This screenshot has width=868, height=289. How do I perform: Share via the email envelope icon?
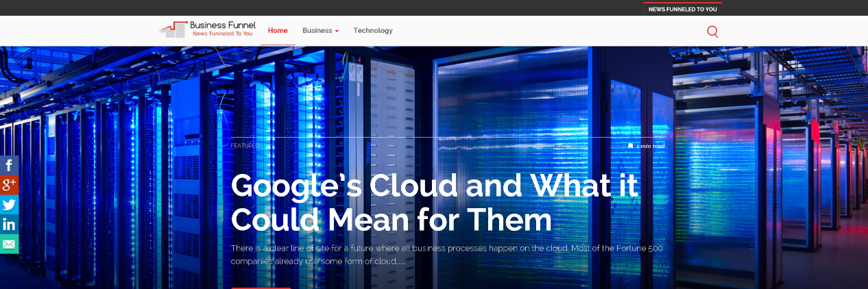pos(9,244)
